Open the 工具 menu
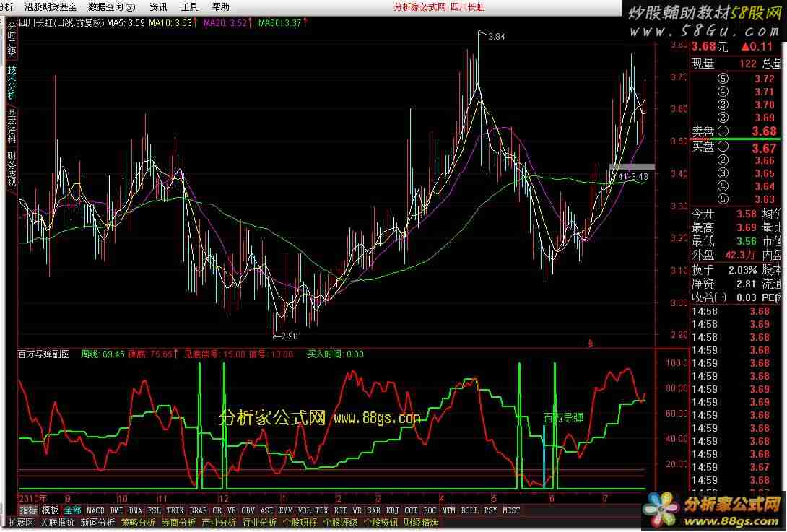The image size is (787, 532). [190, 7]
